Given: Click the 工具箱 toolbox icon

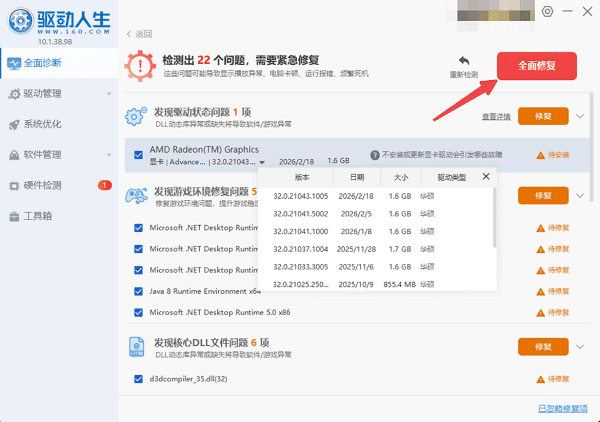Looking at the screenshot, I should (14, 217).
